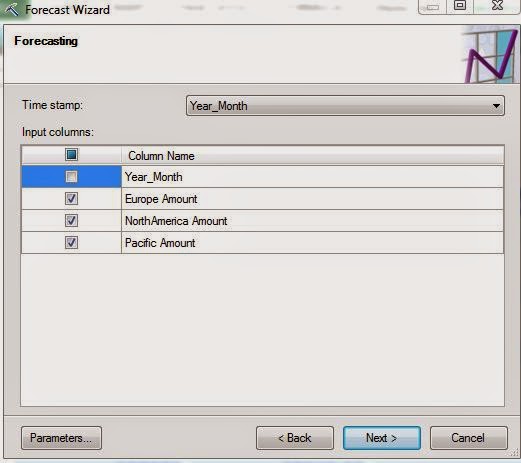Image resolution: width=521 pixels, height=463 pixels.
Task: Select the NorthAmerica Amount row text
Action: tap(176, 221)
